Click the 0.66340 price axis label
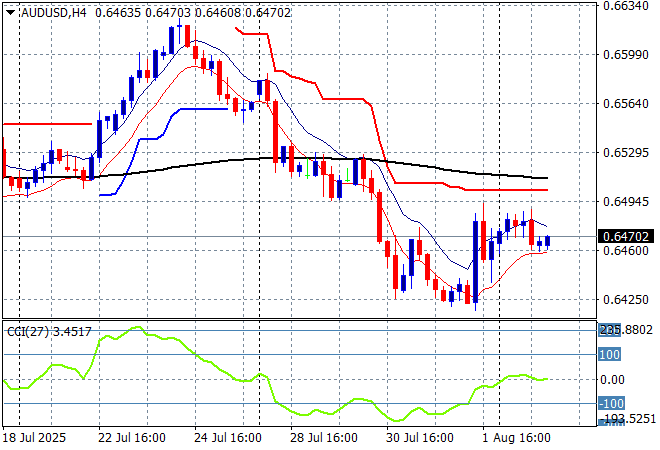The image size is (660, 450). click(x=626, y=6)
